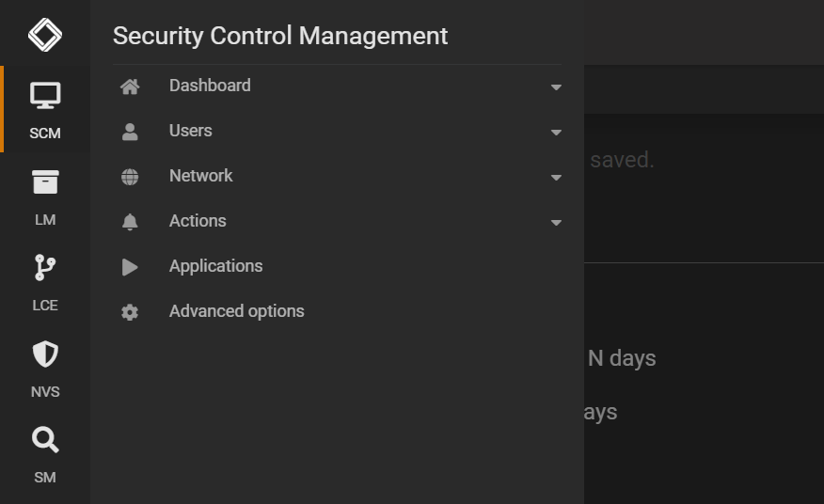Click the Actions bell icon
This screenshot has width=824, height=504.
point(130,222)
